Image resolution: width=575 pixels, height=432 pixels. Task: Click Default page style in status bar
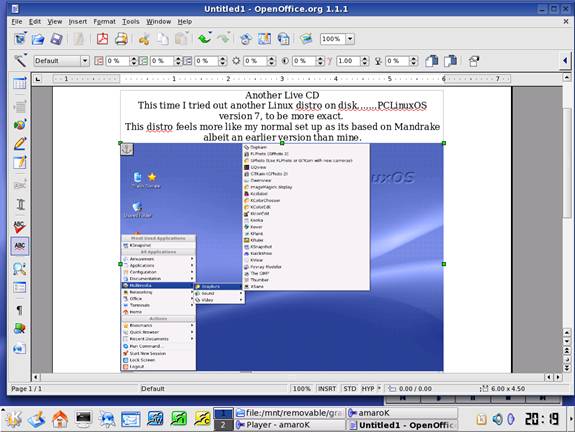(x=153, y=389)
